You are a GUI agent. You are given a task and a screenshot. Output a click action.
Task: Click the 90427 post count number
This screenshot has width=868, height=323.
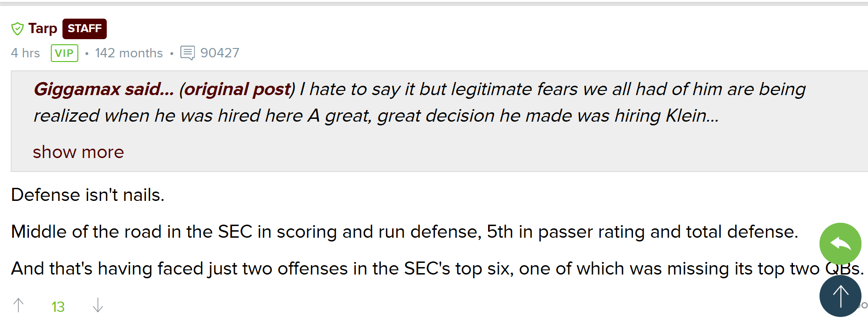220,53
